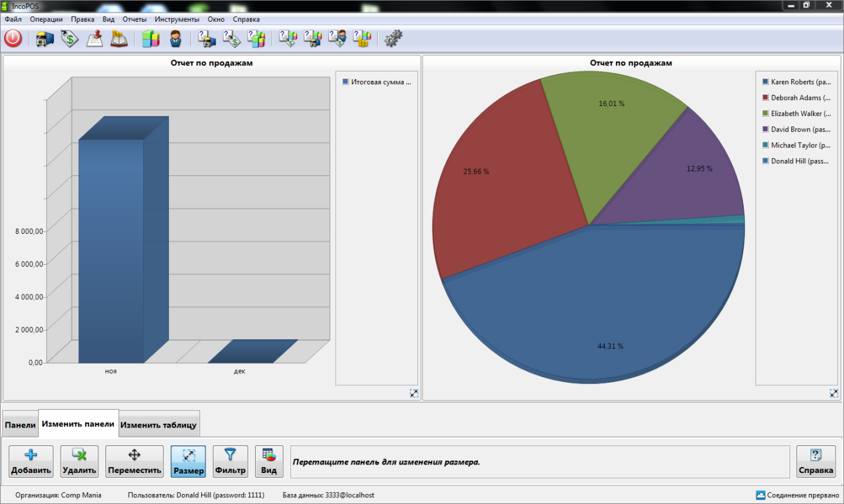The image size is (844, 504).
Task: Click the red power exit icon
Action: coord(13,39)
